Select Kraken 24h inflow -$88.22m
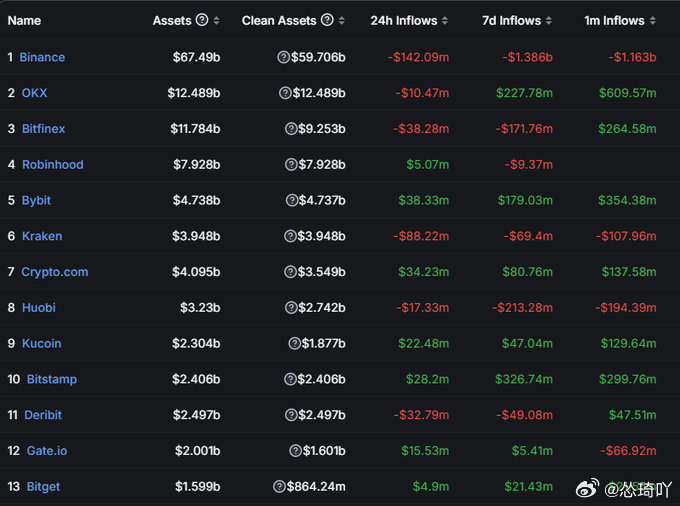The height and width of the screenshot is (506, 680). point(421,236)
